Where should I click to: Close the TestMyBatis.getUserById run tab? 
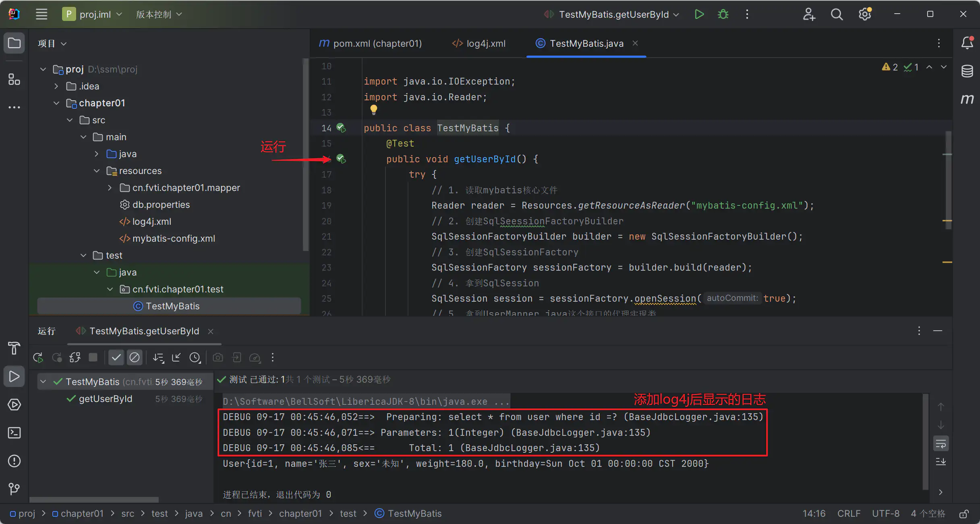(211, 331)
